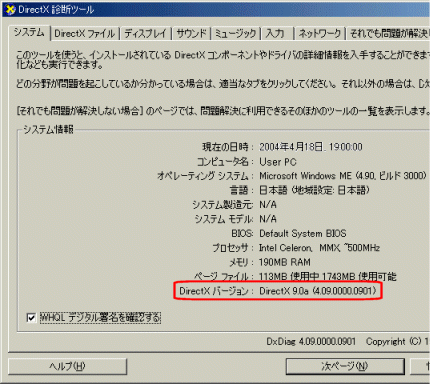Viewport: 430px width, 384px height.
Task: Open the それでも問題が解決しない場合 tab
Action: pyautogui.click(x=389, y=33)
